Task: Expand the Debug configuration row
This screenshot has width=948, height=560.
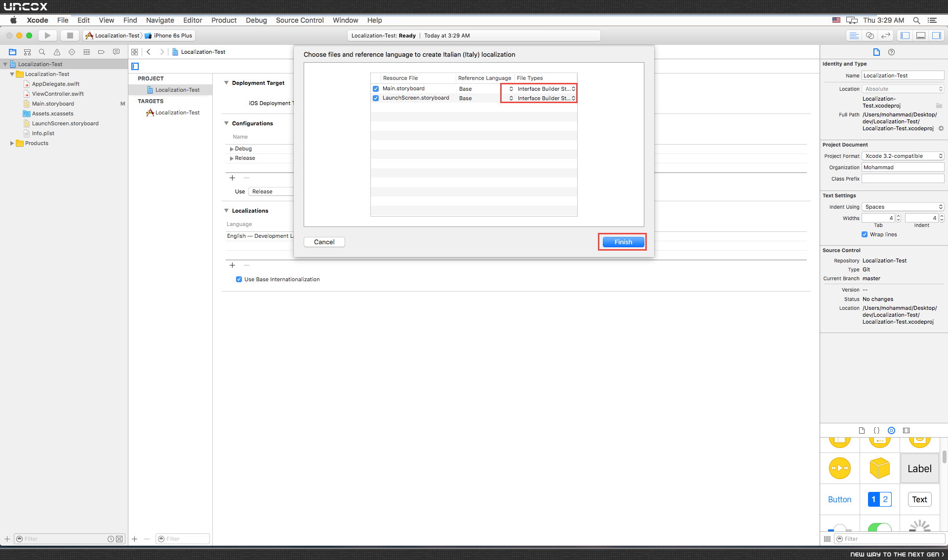Action: pos(232,149)
